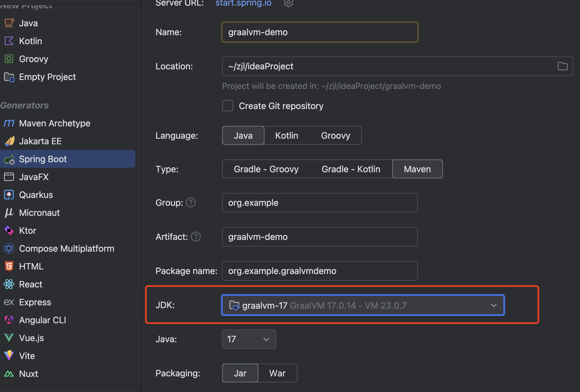
Task: Select Groovy as project language
Action: tap(336, 135)
